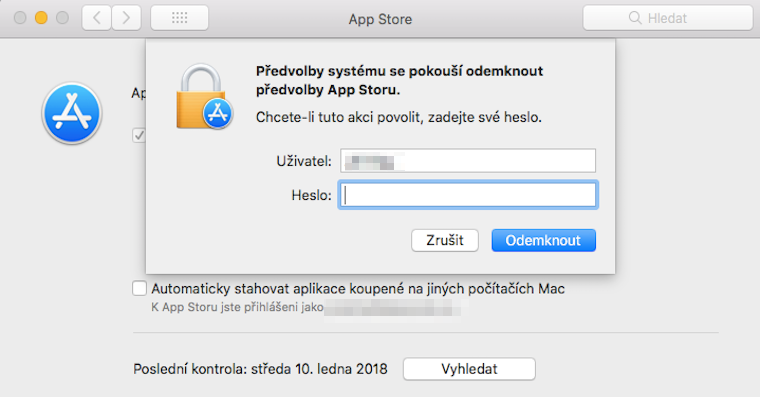Viewport: 760px width, 397px height.
Task: Check for updates with Vyhledat button
Action: click(x=469, y=369)
